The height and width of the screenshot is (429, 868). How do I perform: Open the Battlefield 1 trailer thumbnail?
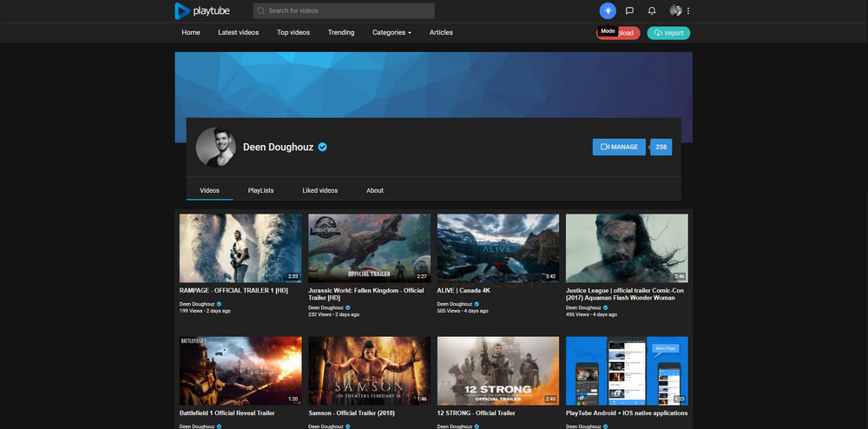tap(240, 371)
